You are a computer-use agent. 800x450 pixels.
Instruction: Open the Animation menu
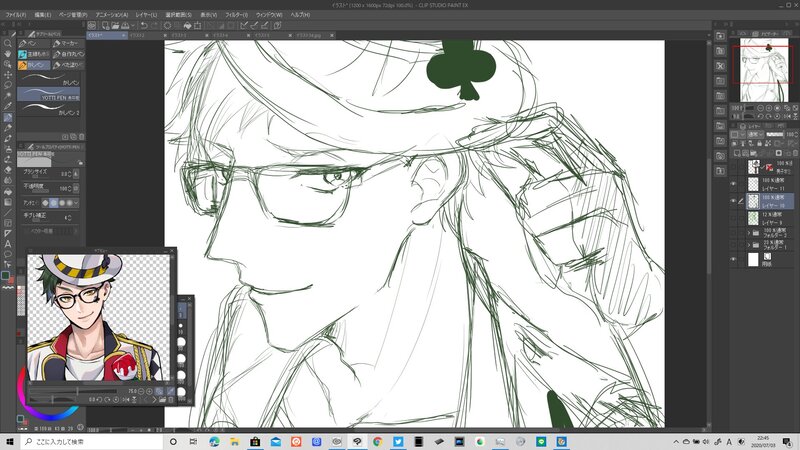coord(112,15)
